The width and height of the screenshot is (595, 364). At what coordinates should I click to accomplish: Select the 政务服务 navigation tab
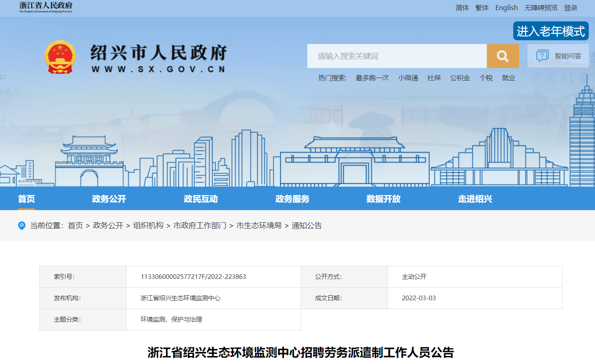click(292, 199)
